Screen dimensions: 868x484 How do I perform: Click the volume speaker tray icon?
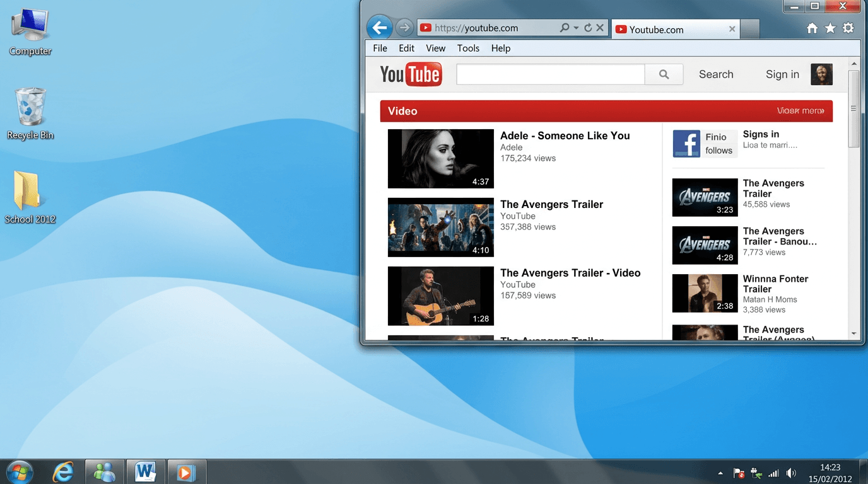click(791, 473)
